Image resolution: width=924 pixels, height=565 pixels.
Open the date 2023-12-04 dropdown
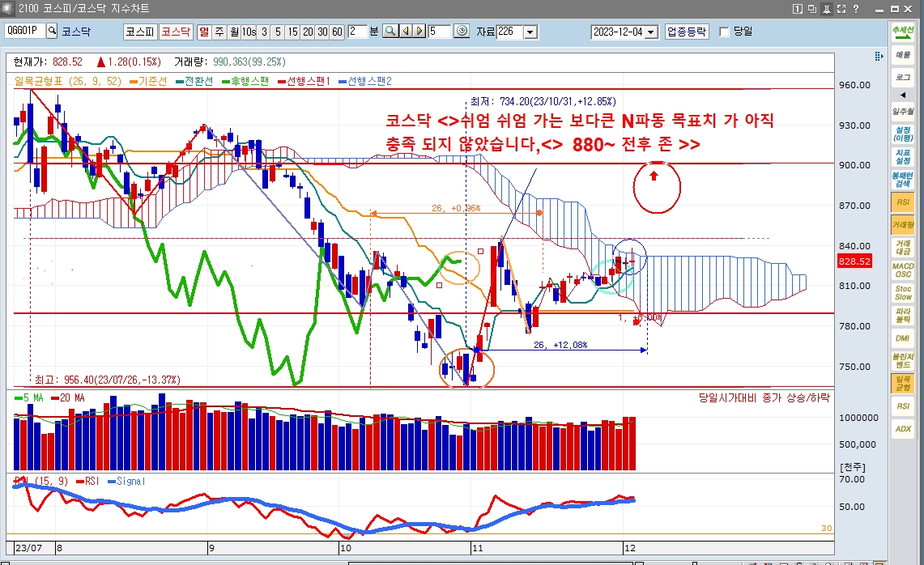click(x=651, y=32)
